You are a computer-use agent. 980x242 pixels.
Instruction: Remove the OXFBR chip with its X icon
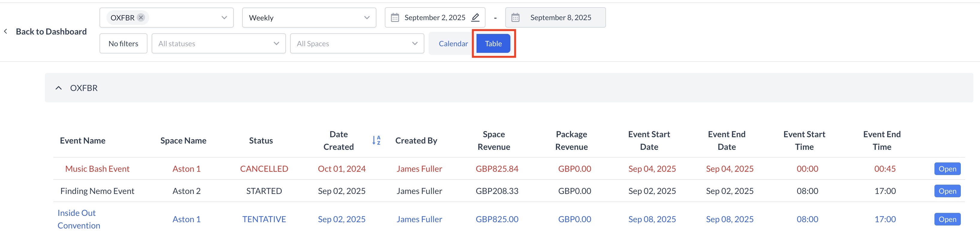141,17
